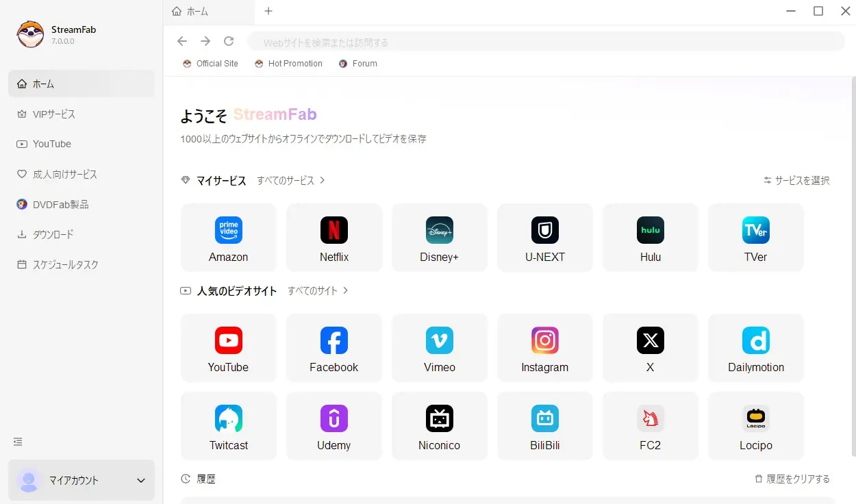Select the BiliBili site icon
Screen dimensions: 856x504
click(544, 425)
